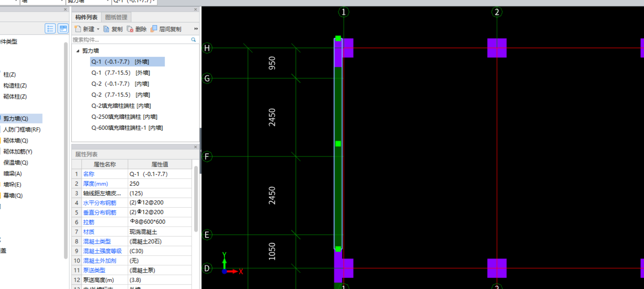Viewport: 644px width, 289px height.
Task: Select the top green grip of wall
Action: pos(338,39)
